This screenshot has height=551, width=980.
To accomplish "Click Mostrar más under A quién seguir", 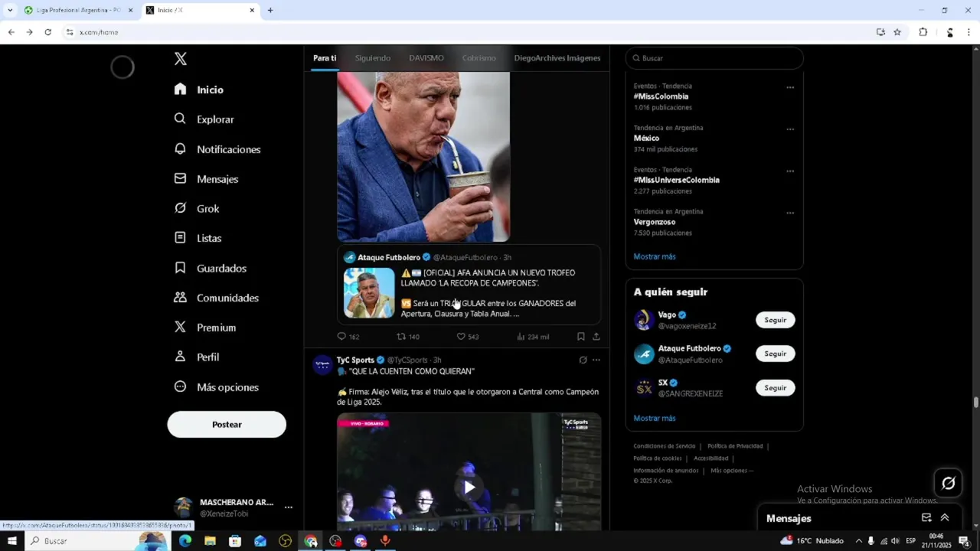I will point(655,419).
